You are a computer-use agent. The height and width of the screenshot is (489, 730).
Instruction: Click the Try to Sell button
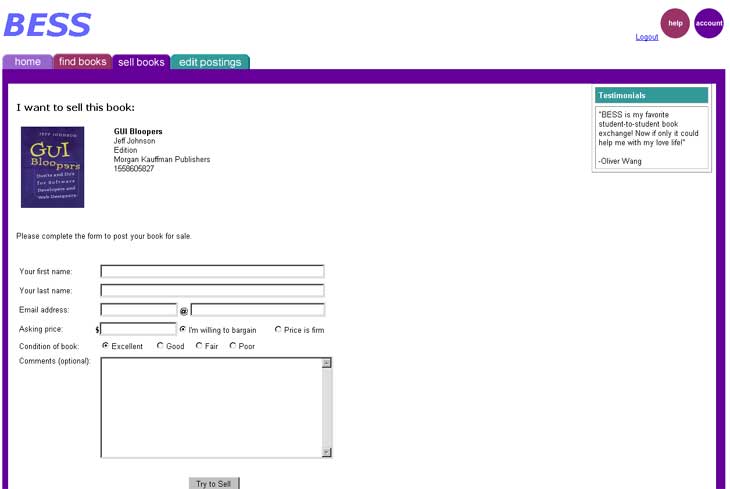tap(214, 483)
